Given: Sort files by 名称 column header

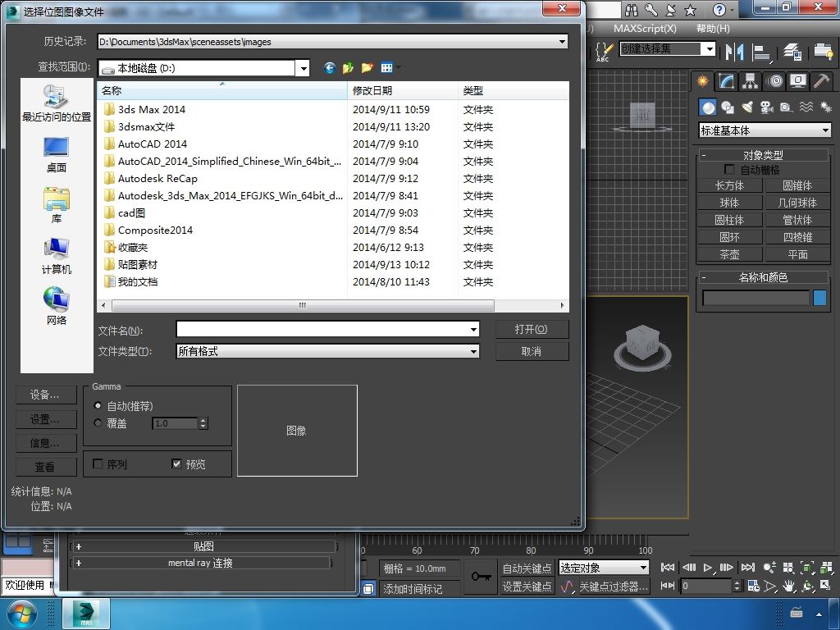Looking at the screenshot, I should (x=222, y=90).
